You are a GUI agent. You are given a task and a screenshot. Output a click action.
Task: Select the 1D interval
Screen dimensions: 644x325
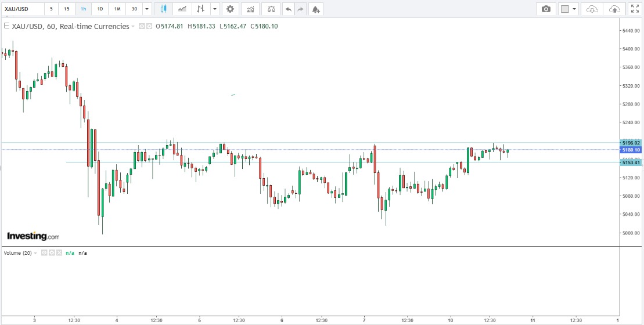[x=100, y=9]
